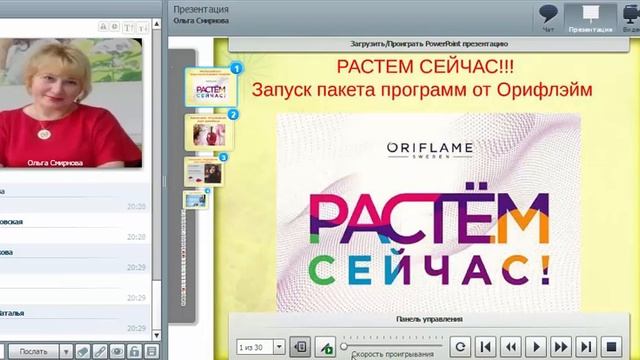Image resolution: width=640 pixels, height=360 pixels.
Task: Click the round icon beside the 'A' icon above the video
Action: (115, 27)
